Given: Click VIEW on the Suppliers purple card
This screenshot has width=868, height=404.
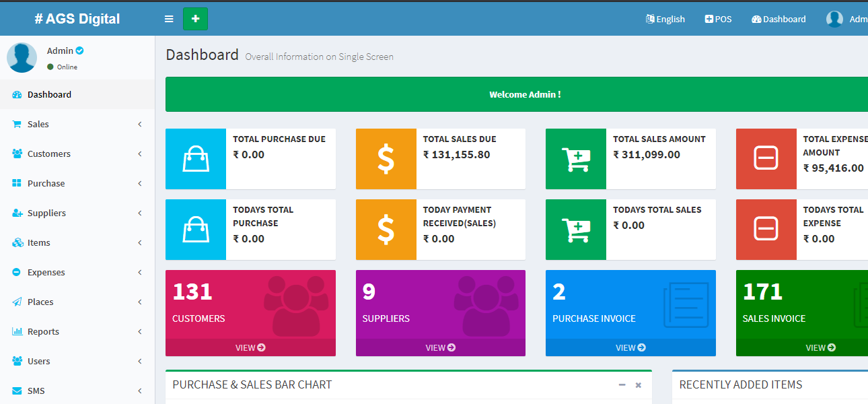Looking at the screenshot, I should click(x=440, y=347).
